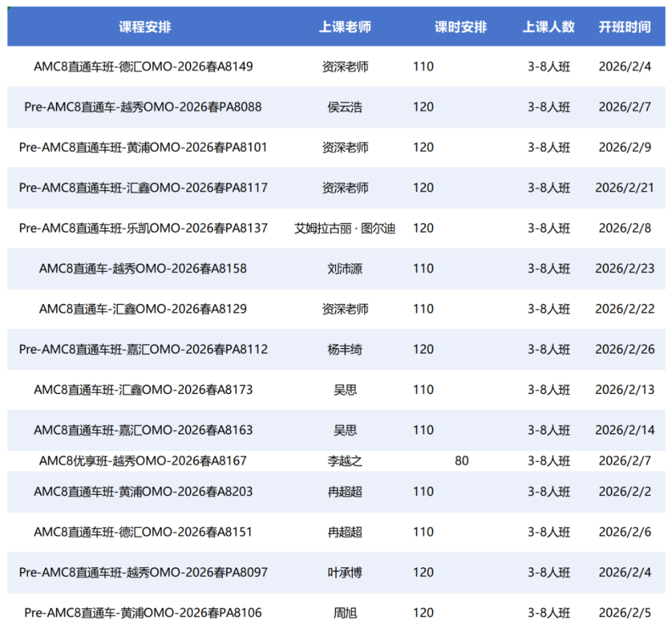Select course AMC8直通车班-德汇OMO-2026春A8149
Screen dimensions: 672x630
point(144,67)
